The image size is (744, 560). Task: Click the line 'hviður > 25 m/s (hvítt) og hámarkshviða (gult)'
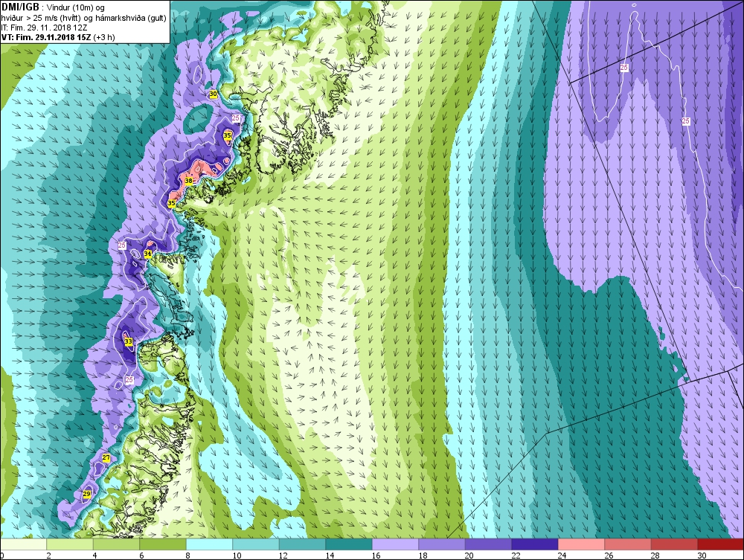click(83, 18)
